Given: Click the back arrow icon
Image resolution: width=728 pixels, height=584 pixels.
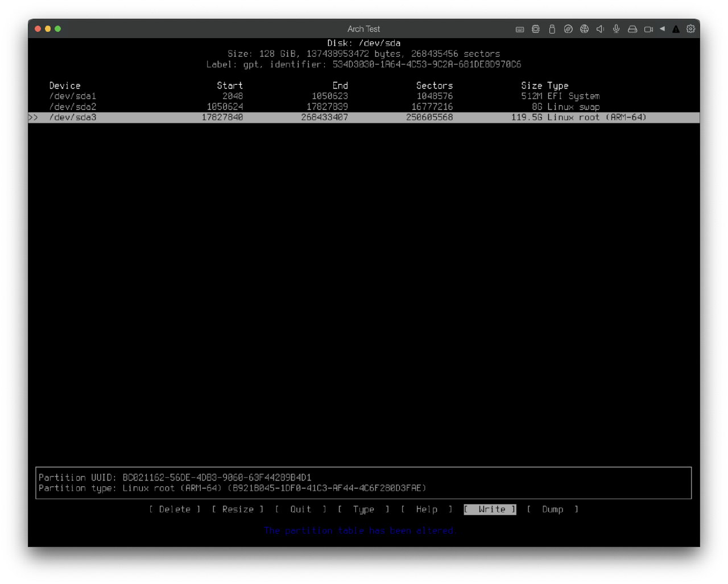Looking at the screenshot, I should 661,29.
